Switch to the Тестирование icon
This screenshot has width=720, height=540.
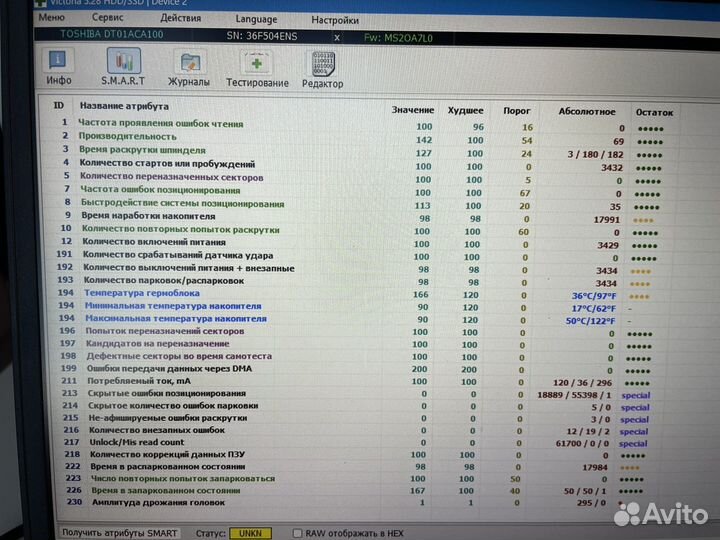[257, 66]
